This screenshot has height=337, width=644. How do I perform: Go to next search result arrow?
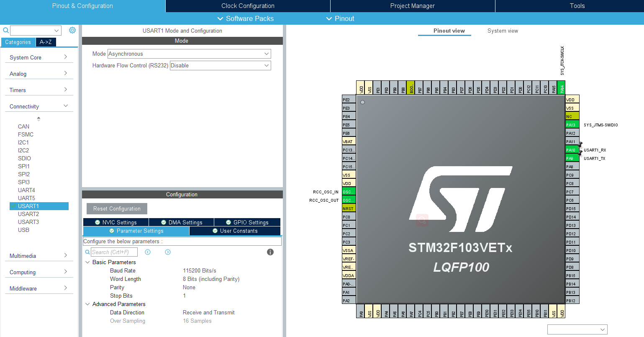[x=168, y=252]
